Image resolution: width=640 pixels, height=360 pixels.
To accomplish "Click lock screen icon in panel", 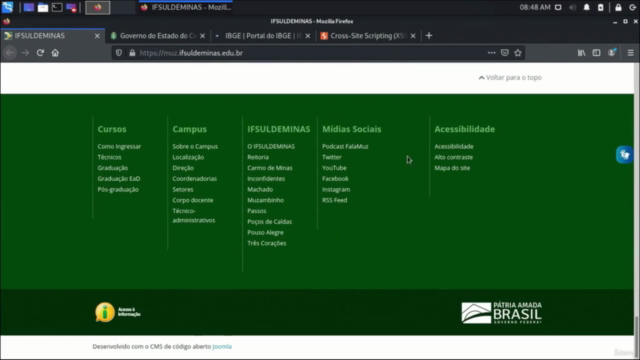I will [x=618, y=7].
